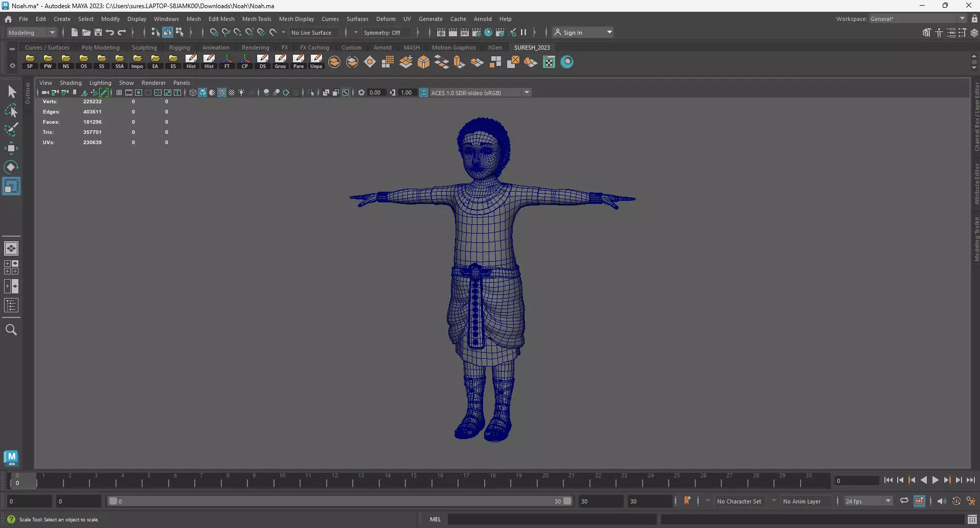Open animation preferences running-man icon

[971, 501]
